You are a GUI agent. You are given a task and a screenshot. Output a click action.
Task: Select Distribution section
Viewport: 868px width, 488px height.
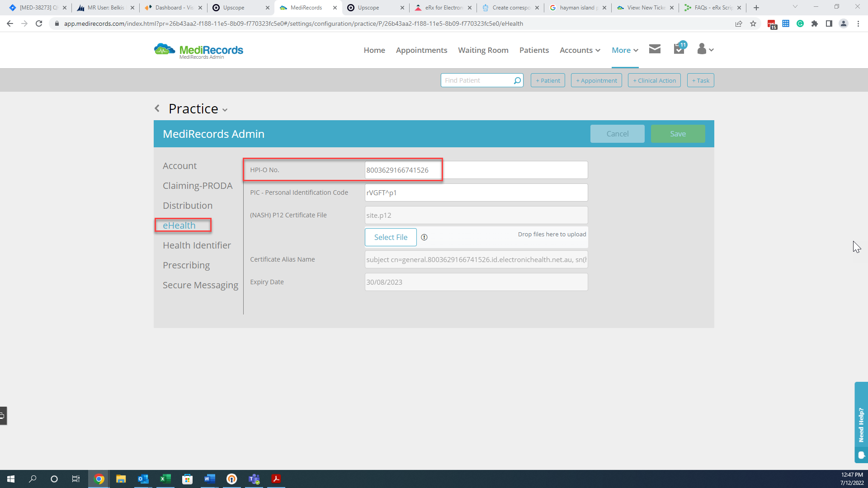[188, 206]
